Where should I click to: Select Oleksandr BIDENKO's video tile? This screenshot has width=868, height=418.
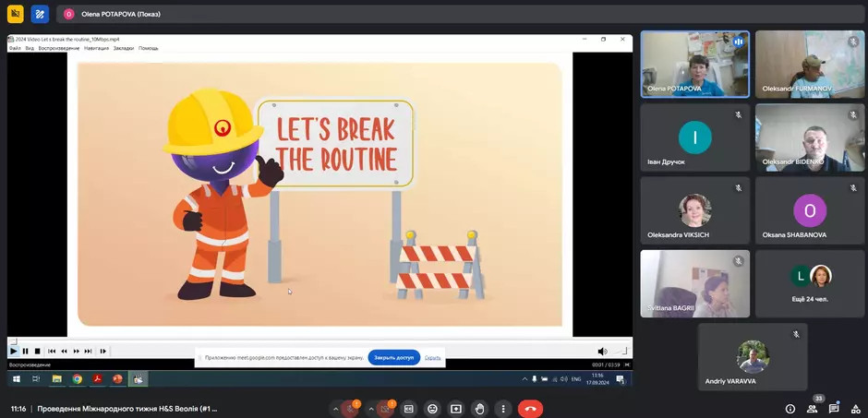point(810,137)
